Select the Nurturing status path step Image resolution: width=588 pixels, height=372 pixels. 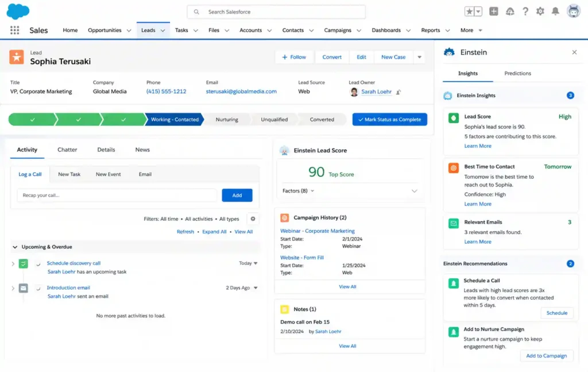[x=227, y=120]
